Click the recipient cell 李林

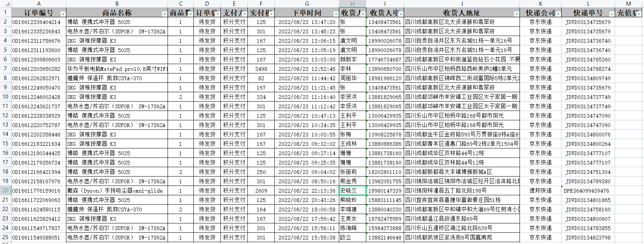coord(352,69)
